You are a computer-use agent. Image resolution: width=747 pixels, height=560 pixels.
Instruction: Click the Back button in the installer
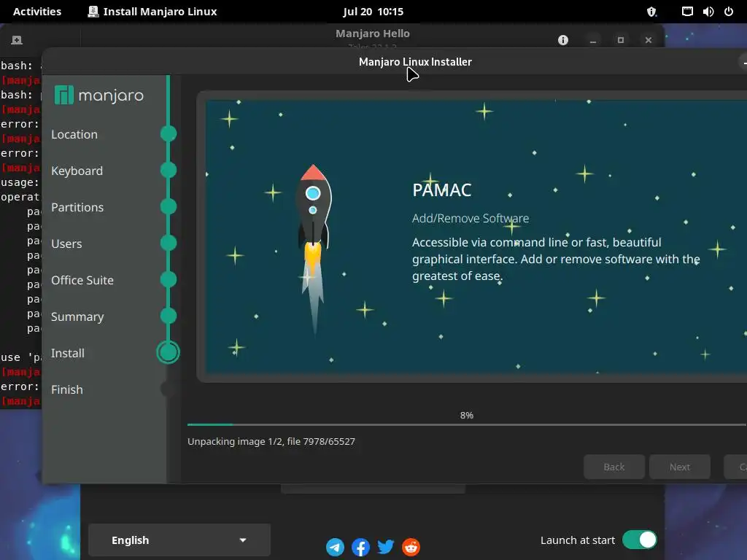614,467
